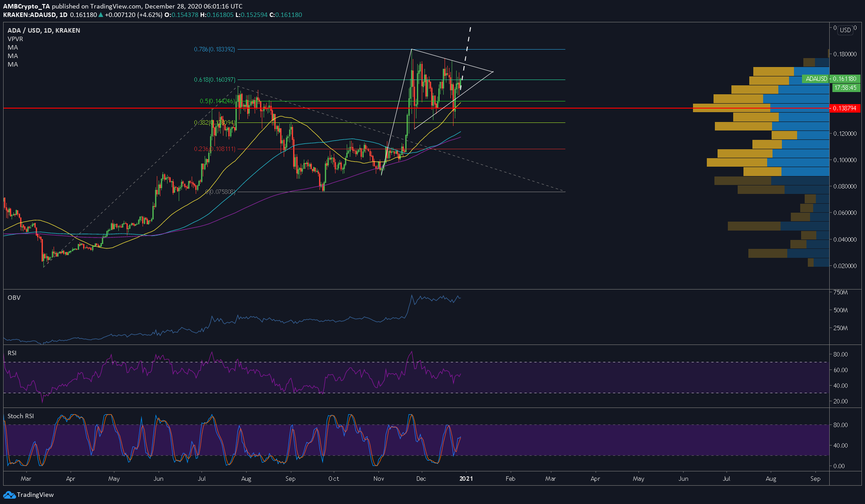Click the TradingView brand text
The height and width of the screenshot is (504, 865).
[x=35, y=495]
